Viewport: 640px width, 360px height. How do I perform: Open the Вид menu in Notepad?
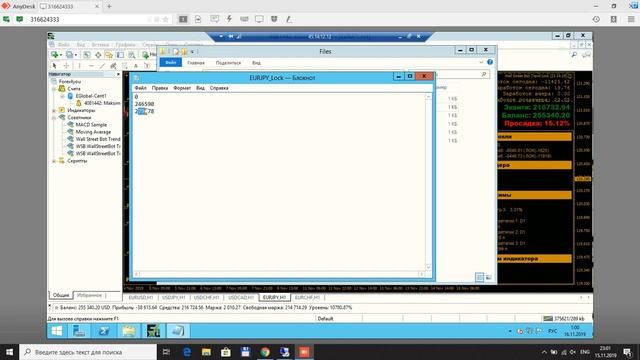click(200, 88)
